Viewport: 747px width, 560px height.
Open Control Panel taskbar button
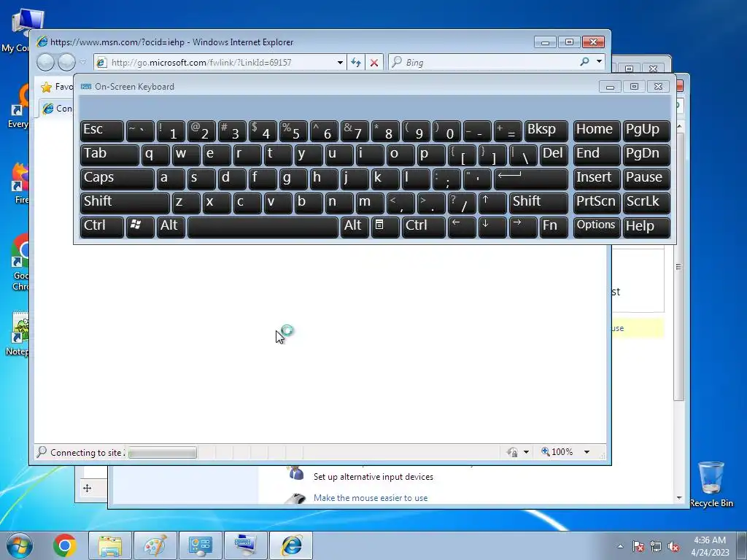click(x=200, y=545)
